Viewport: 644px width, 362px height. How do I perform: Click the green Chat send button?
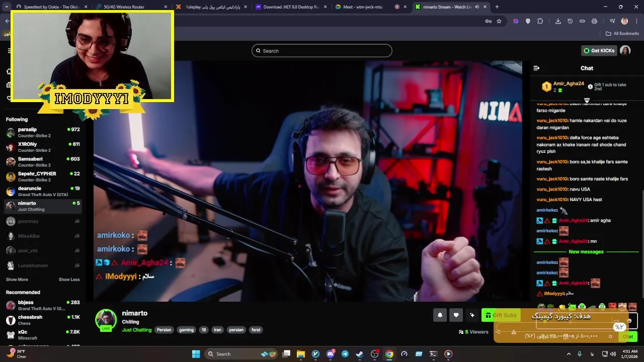[x=628, y=336]
